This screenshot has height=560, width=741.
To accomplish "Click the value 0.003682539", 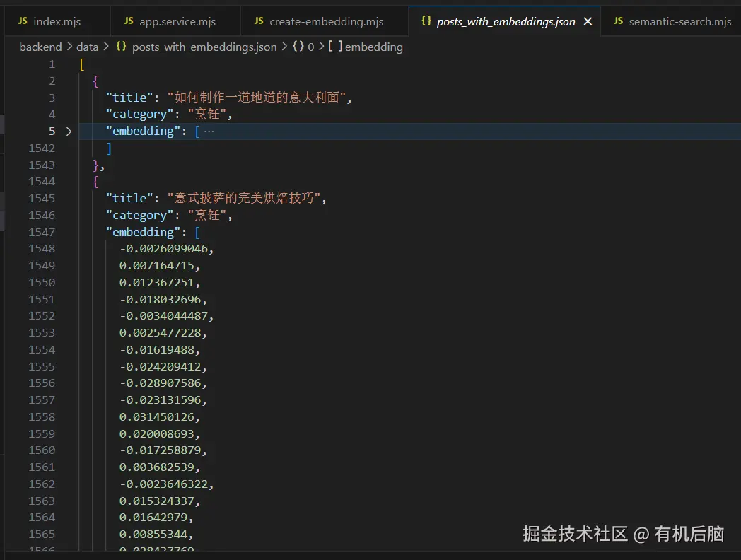I will [x=157, y=467].
